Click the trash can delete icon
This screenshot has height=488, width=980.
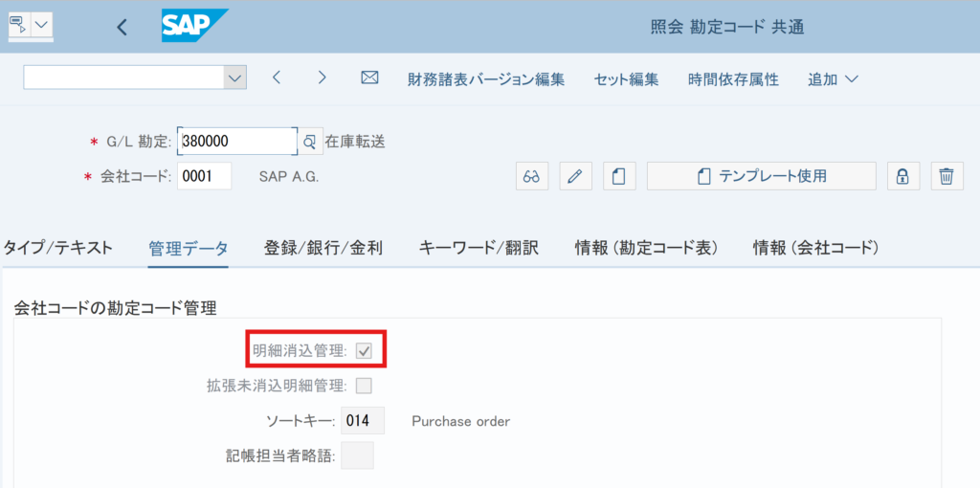946,176
